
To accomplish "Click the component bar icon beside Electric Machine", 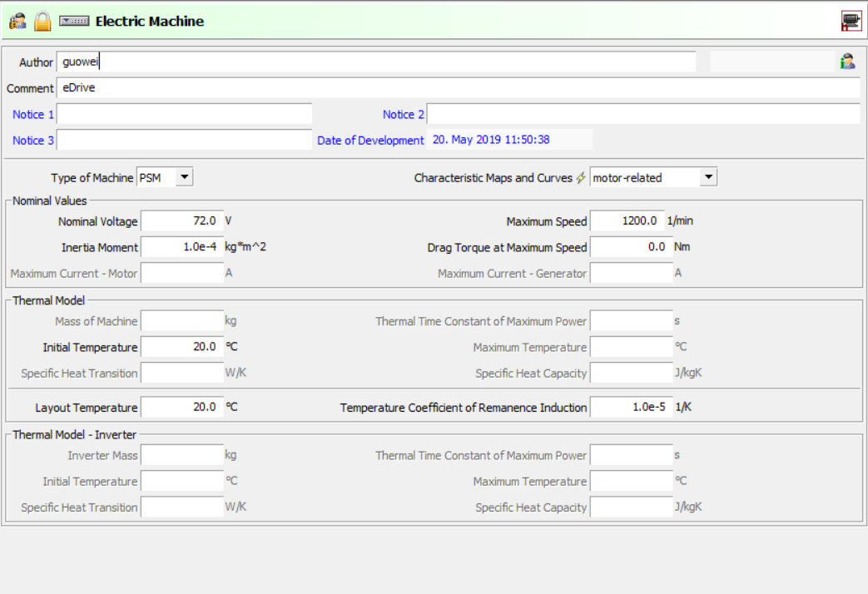I will click(x=74, y=22).
